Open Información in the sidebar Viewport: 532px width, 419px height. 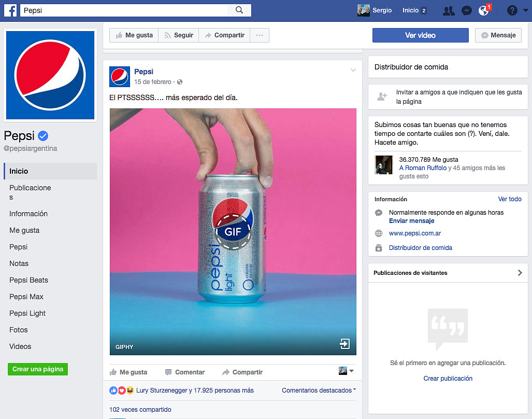click(28, 214)
